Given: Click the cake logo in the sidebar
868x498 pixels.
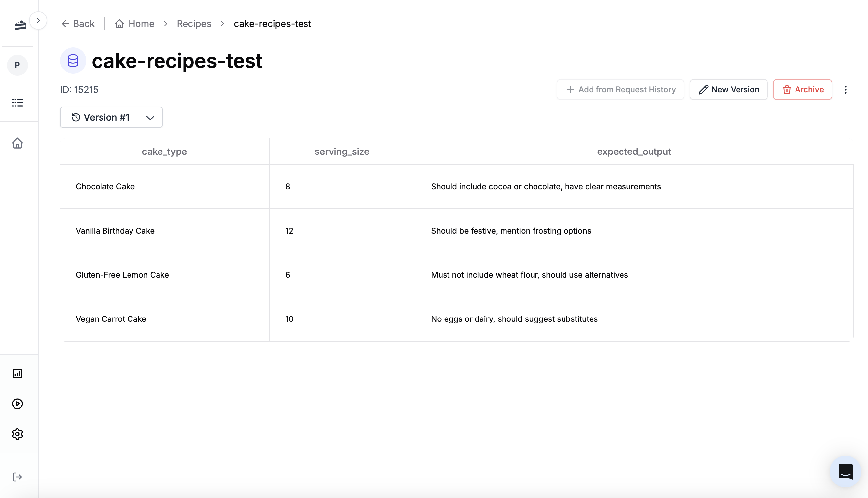Looking at the screenshot, I should coord(19,25).
